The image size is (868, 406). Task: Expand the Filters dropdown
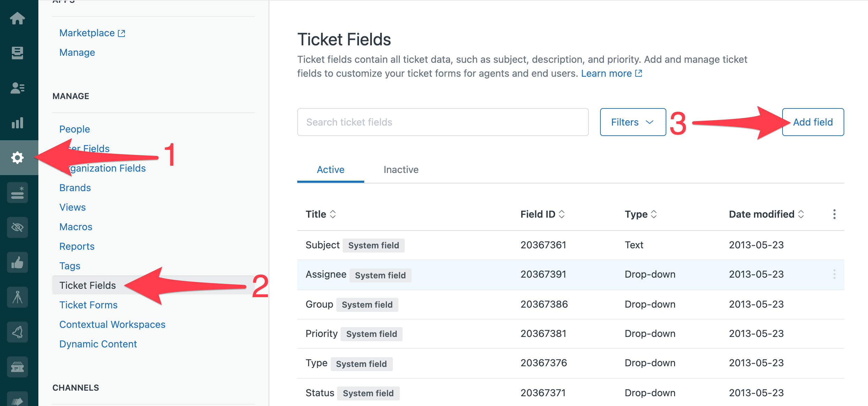coord(633,122)
